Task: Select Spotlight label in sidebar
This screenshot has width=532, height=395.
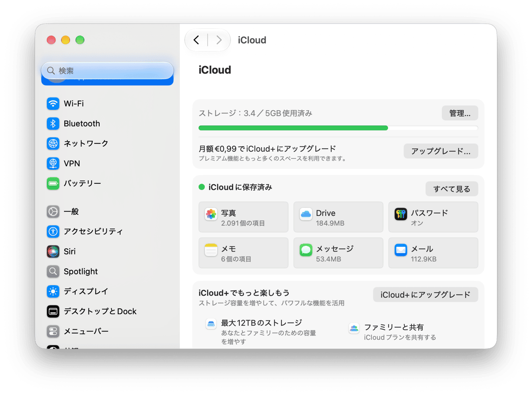Action: click(x=81, y=272)
